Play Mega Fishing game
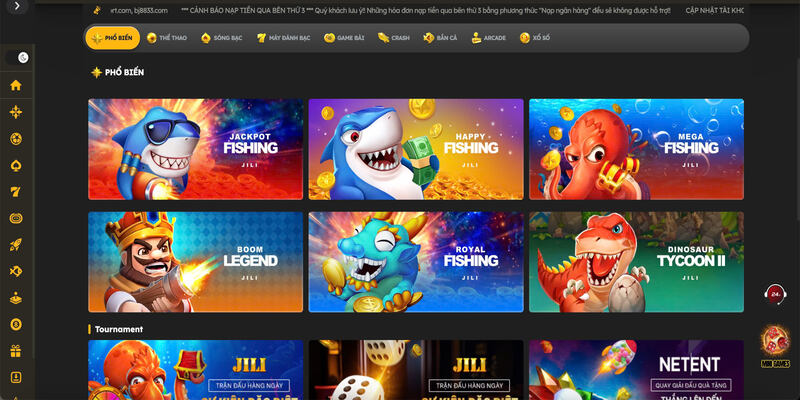Screen dimensions: 800x400 (x=636, y=149)
